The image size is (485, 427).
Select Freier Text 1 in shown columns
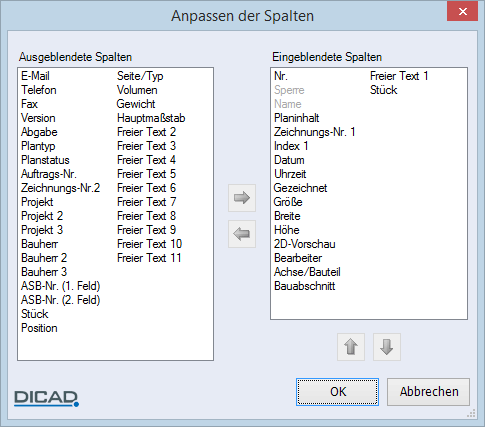pos(399,76)
